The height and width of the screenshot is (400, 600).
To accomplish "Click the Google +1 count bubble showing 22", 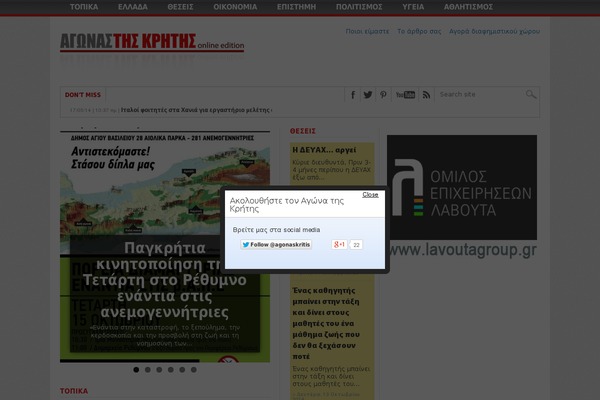I will click(356, 245).
